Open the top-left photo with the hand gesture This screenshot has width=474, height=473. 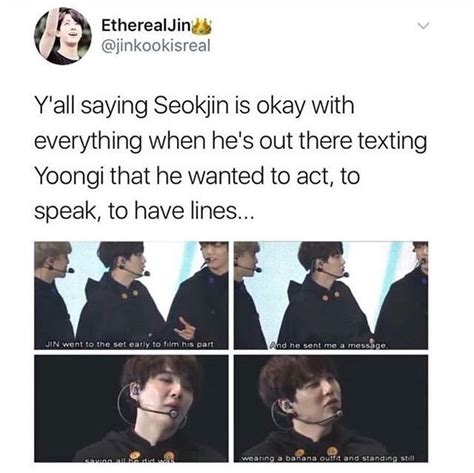[x=131, y=295]
